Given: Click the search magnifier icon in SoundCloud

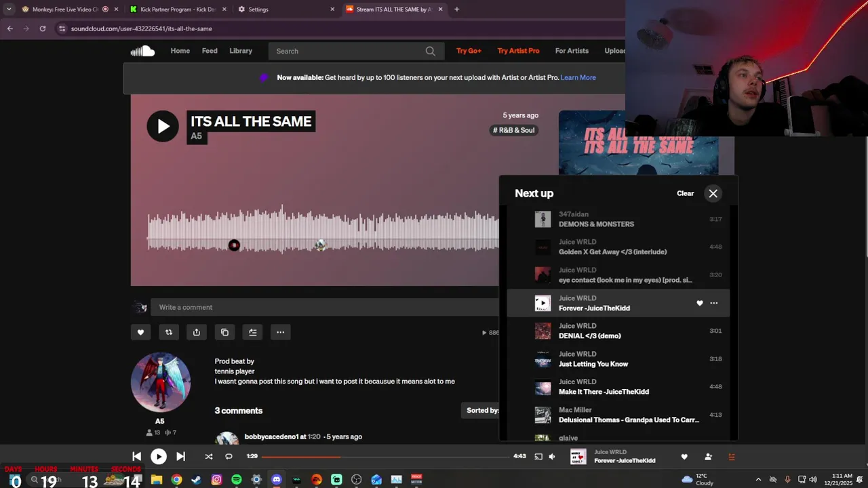Looking at the screenshot, I should (430, 51).
